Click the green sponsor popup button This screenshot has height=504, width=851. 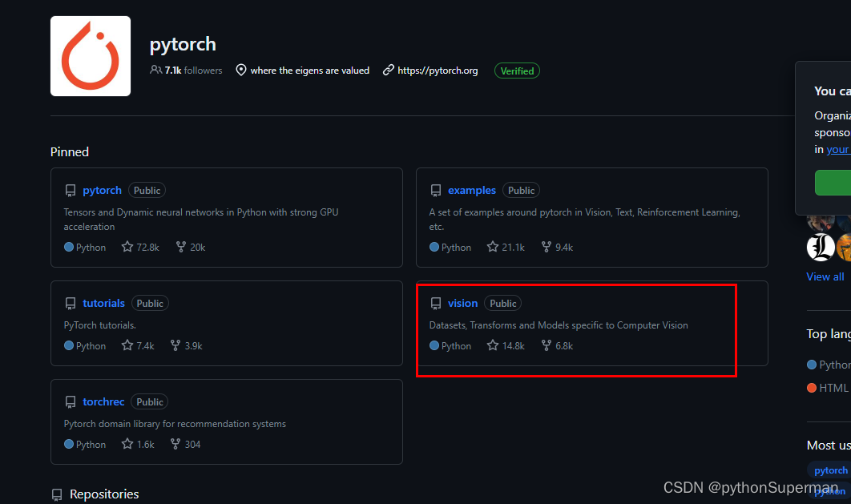833,182
